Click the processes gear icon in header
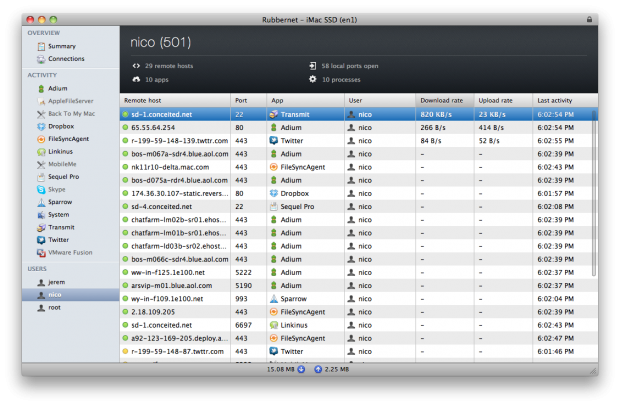Viewport: 620px width, 406px height. tap(313, 79)
